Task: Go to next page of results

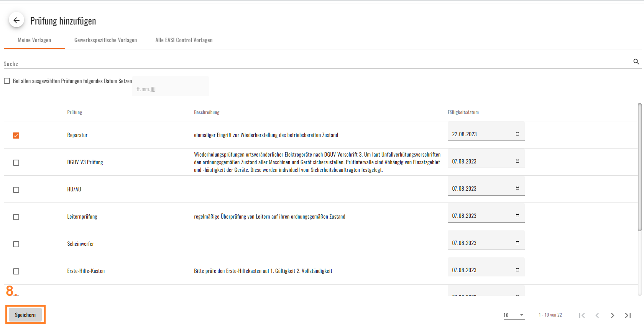Action: click(613, 315)
